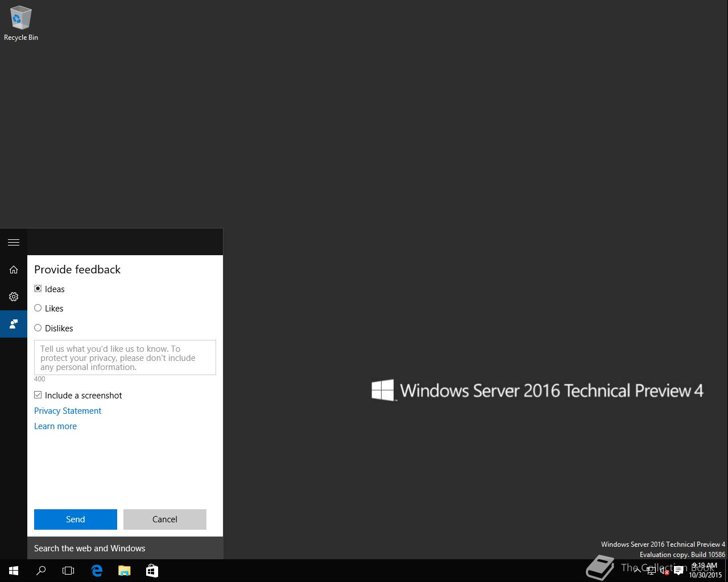Open the Start menu

[14, 571]
